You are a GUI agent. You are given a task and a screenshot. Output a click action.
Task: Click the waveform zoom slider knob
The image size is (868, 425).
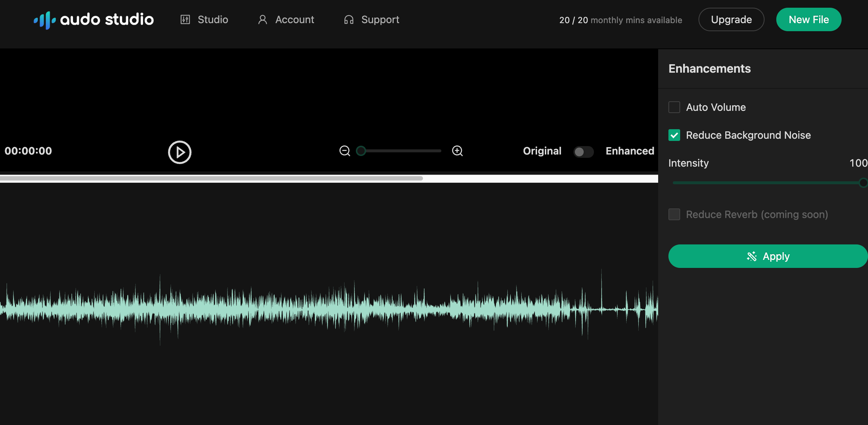361,150
